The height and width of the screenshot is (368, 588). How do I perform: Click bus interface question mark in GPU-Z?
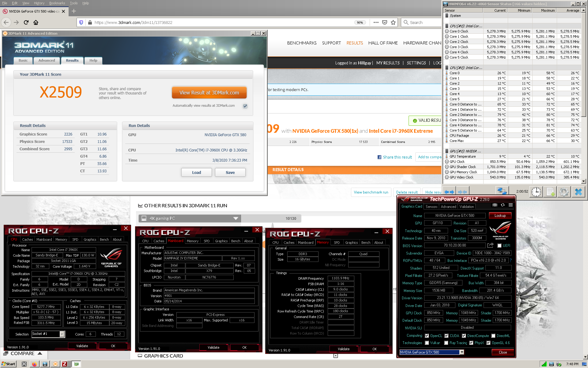coord(511,260)
